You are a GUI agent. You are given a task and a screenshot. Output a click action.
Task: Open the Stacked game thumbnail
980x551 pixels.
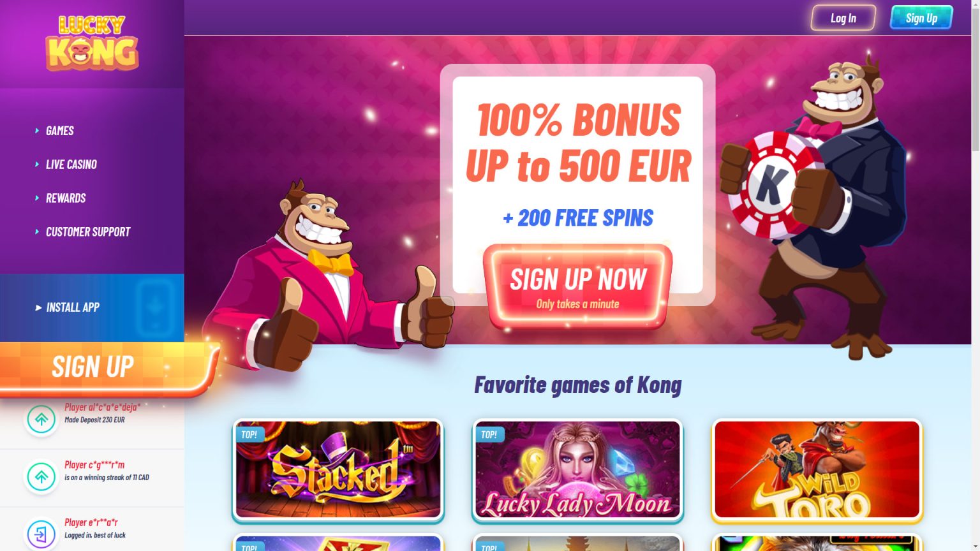[x=338, y=469]
